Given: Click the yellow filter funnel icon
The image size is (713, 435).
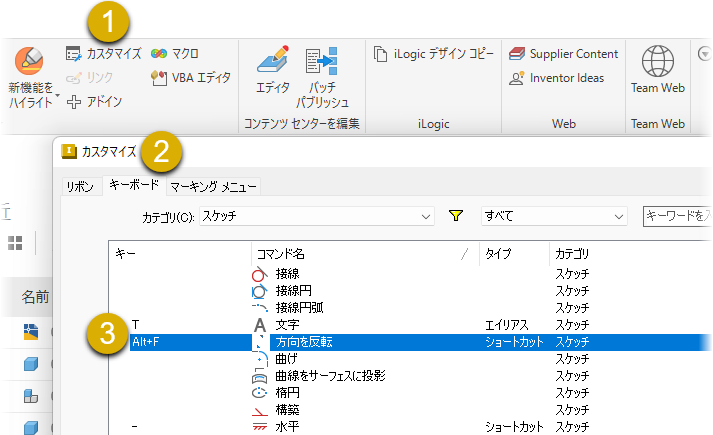Looking at the screenshot, I should point(456,215).
